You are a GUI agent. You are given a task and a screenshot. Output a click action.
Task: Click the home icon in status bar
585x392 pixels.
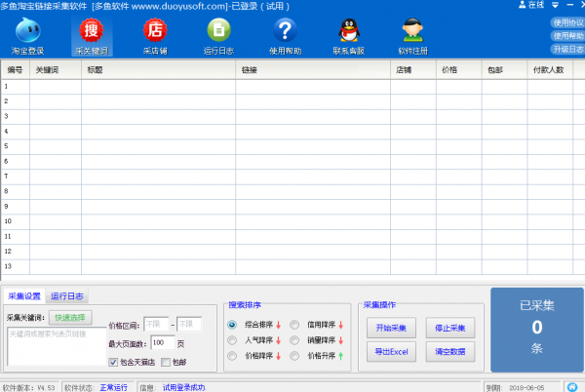pyautogui.click(x=572, y=387)
